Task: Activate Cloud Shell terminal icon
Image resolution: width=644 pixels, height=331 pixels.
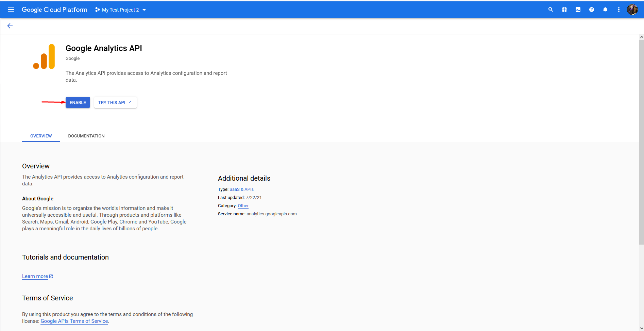Action: [578, 10]
